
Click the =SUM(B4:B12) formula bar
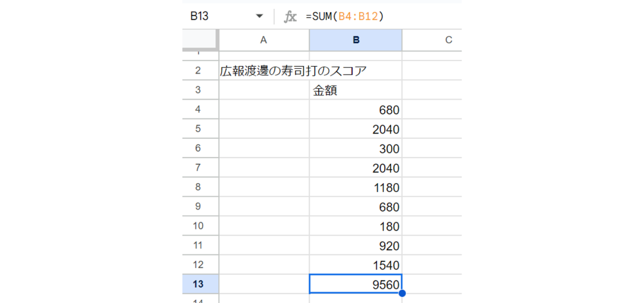pyautogui.click(x=380, y=17)
